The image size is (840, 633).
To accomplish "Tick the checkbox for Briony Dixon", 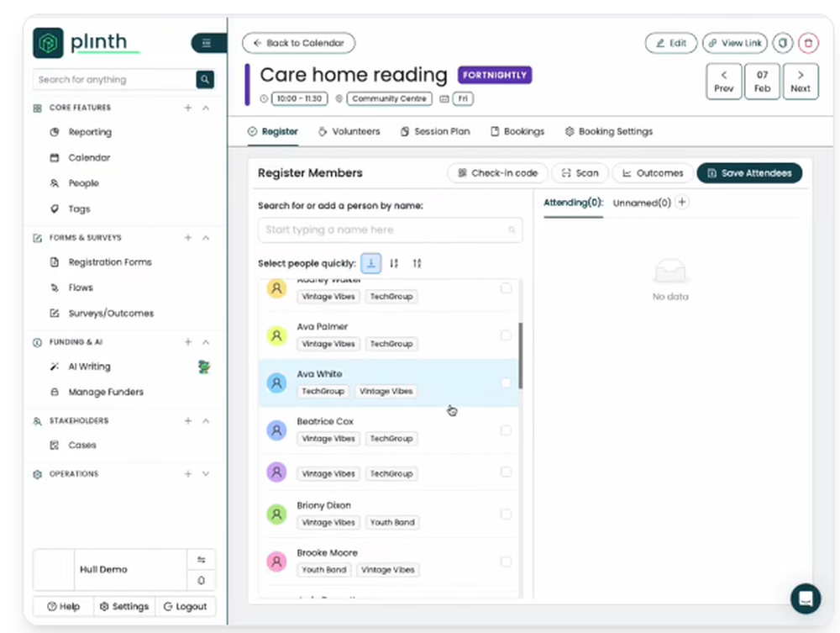I will click(x=506, y=514).
